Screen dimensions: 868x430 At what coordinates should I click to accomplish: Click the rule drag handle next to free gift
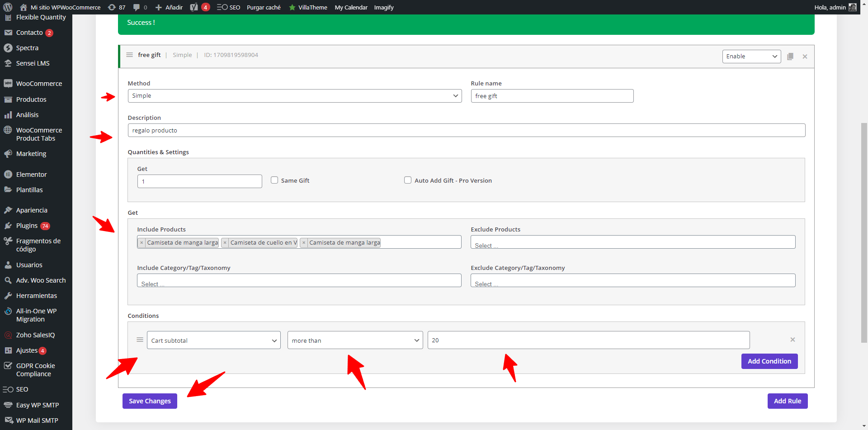click(129, 55)
